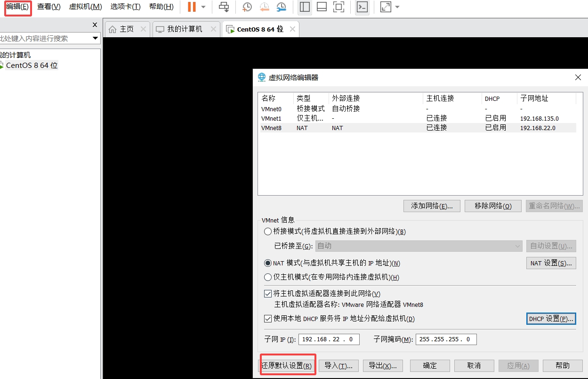Select the VMnet8 row in network list

point(417,128)
